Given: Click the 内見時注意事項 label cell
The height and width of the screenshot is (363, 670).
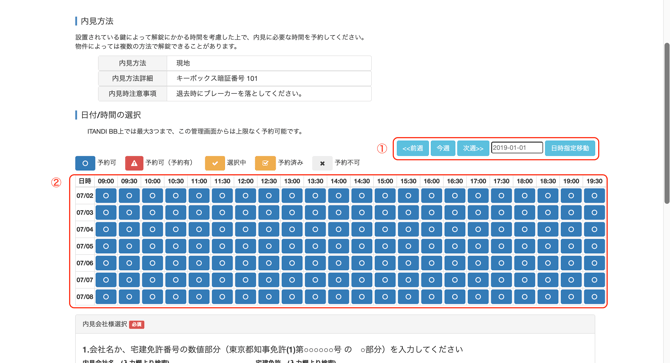Looking at the screenshot, I should (x=132, y=94).
